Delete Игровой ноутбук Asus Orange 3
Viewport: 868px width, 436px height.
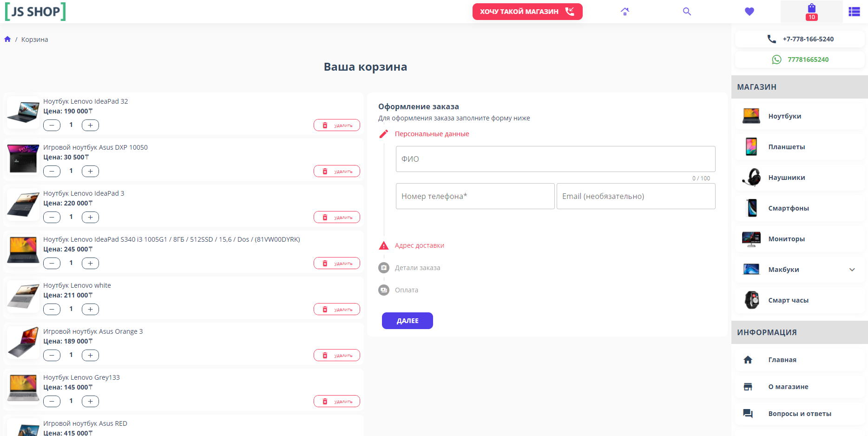click(337, 355)
